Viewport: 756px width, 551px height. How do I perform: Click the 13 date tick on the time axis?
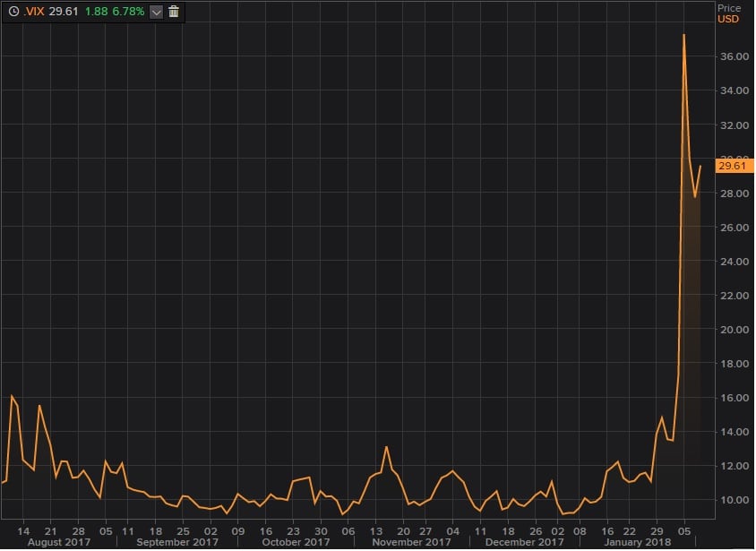point(375,531)
